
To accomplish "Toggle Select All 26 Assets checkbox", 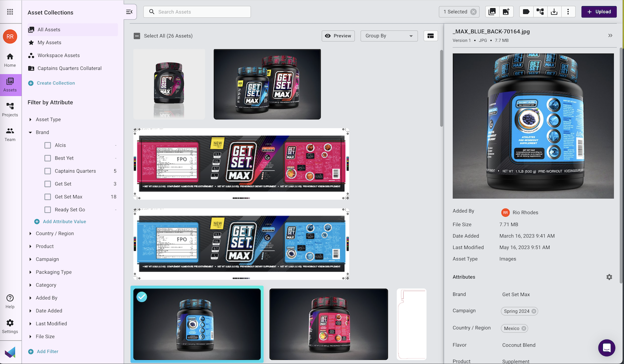I will pyautogui.click(x=137, y=36).
